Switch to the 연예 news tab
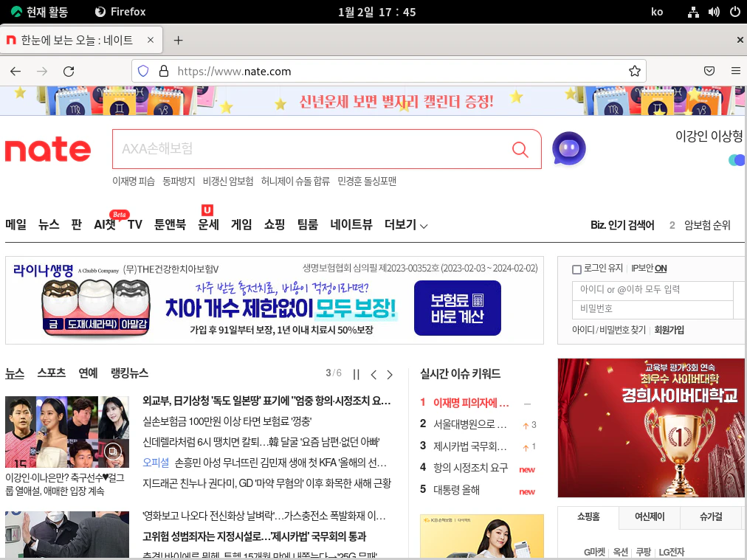This screenshot has height=560, width=747. pos(88,373)
